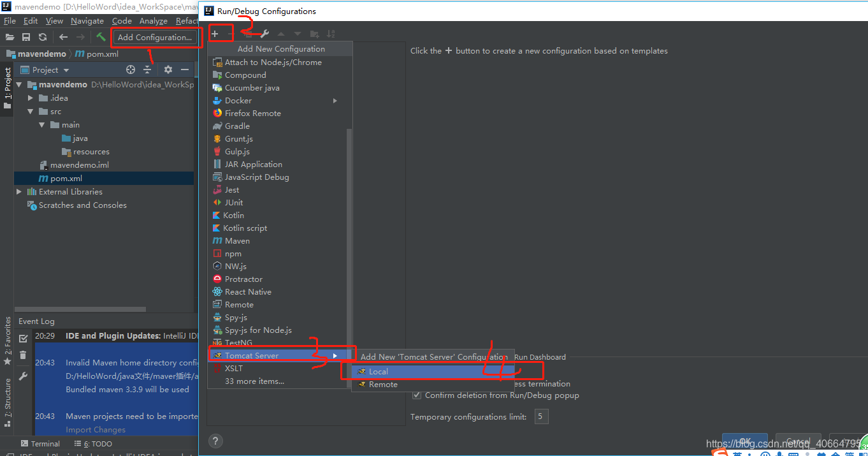Click the Create New Folder icon in dialog toolbar
868x456 pixels.
click(314, 34)
